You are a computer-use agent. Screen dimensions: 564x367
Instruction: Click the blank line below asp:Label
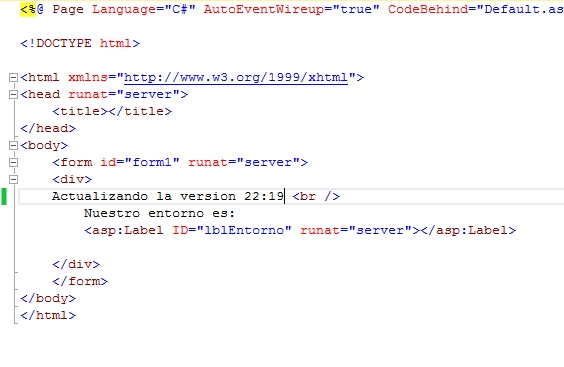coord(288,247)
